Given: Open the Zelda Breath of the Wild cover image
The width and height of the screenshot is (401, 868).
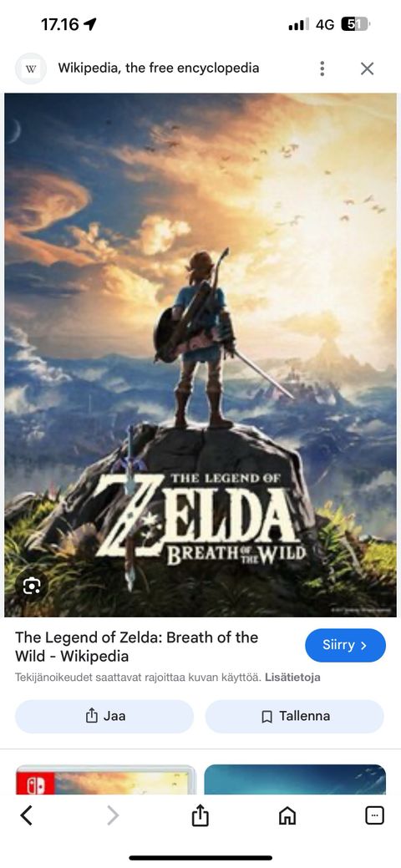Looking at the screenshot, I should coord(200,355).
